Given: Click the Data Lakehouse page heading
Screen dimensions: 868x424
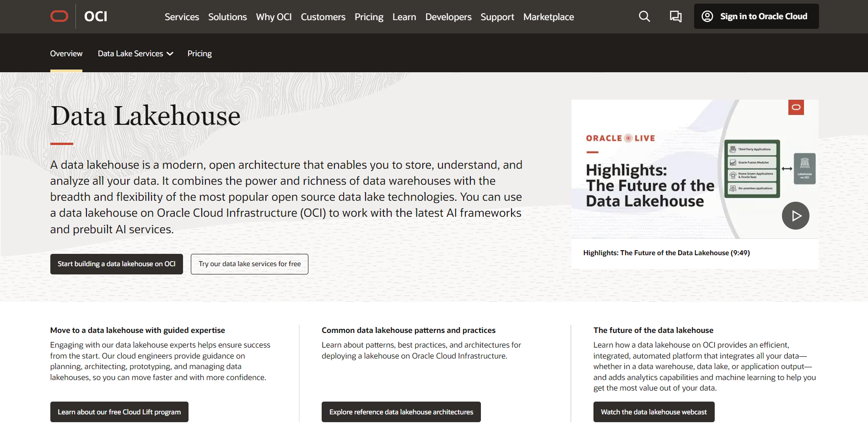Looking at the screenshot, I should click(146, 116).
